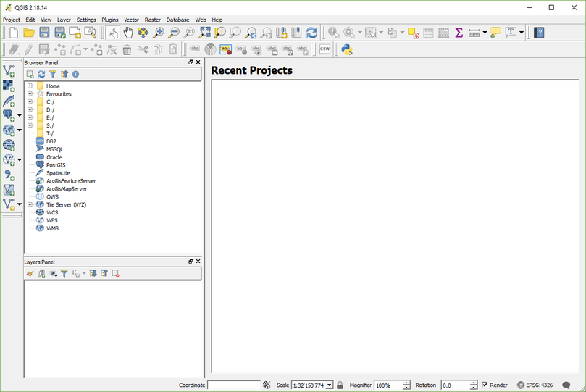Open the Statistical Summary sigma icon
The width and height of the screenshot is (586, 392).
pyautogui.click(x=459, y=33)
